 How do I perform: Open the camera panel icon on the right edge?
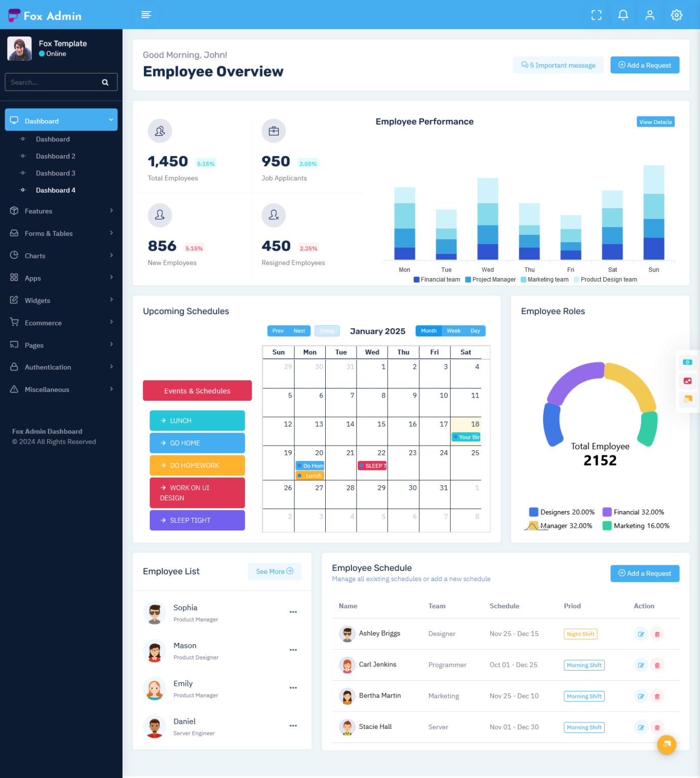click(x=687, y=362)
